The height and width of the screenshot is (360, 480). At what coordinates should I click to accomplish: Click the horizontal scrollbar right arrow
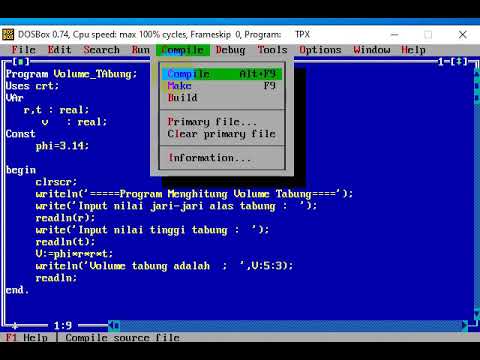465,325
